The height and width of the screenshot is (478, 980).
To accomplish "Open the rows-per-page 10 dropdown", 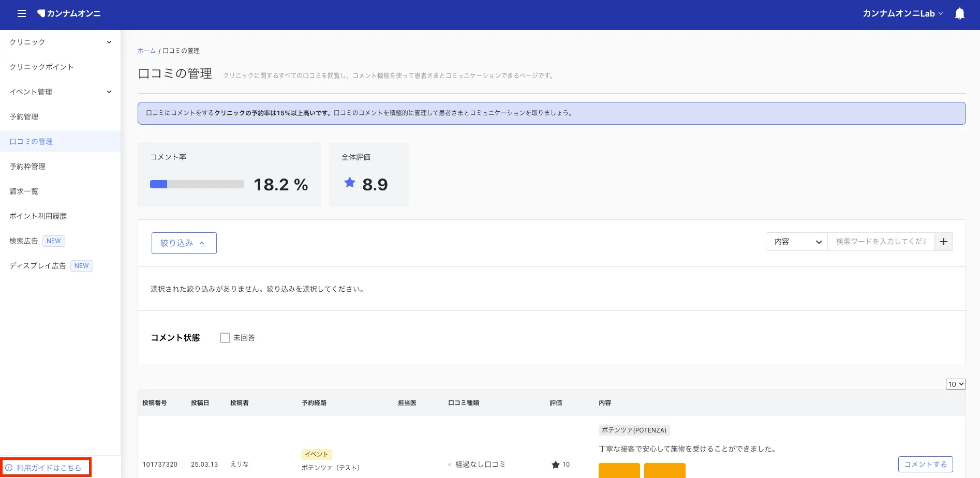I will coord(956,384).
